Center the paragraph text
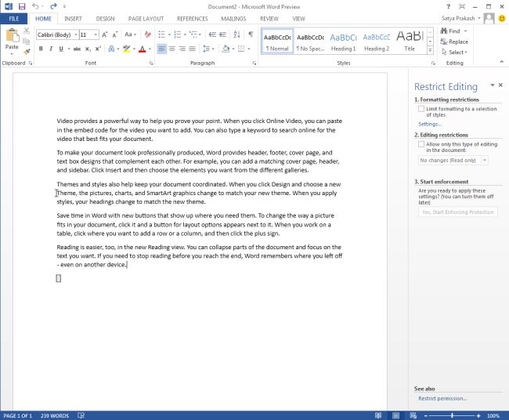The width and height of the screenshot is (509, 420). pos(172,49)
